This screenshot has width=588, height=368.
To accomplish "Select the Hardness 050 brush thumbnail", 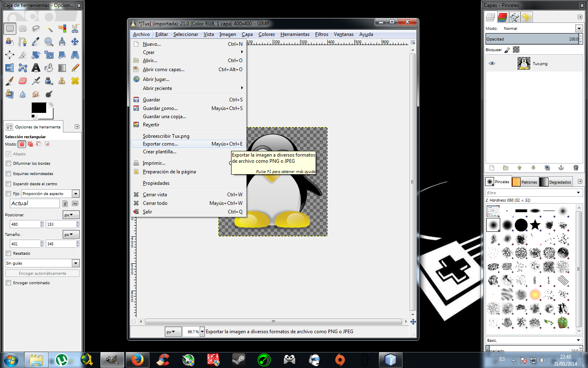I will 493,225.
